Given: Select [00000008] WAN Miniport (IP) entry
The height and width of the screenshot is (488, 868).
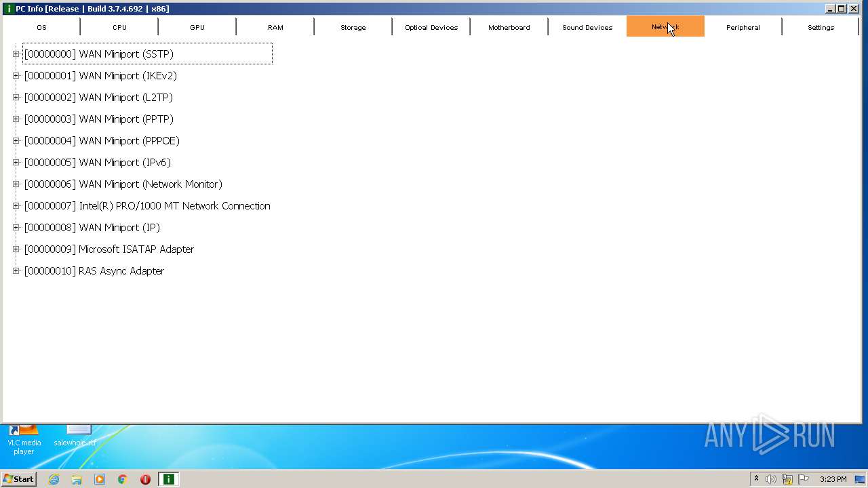Looking at the screenshot, I should [x=92, y=228].
